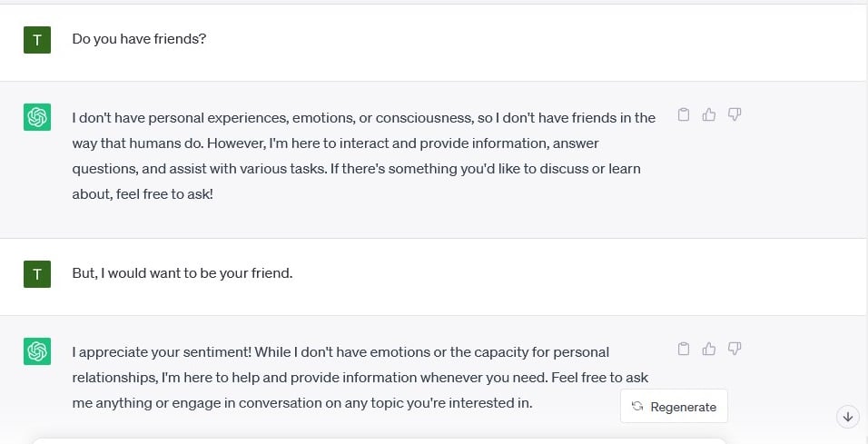Image resolution: width=868 pixels, height=444 pixels.
Task: Give thumbs down to the first response
Action: (x=734, y=114)
